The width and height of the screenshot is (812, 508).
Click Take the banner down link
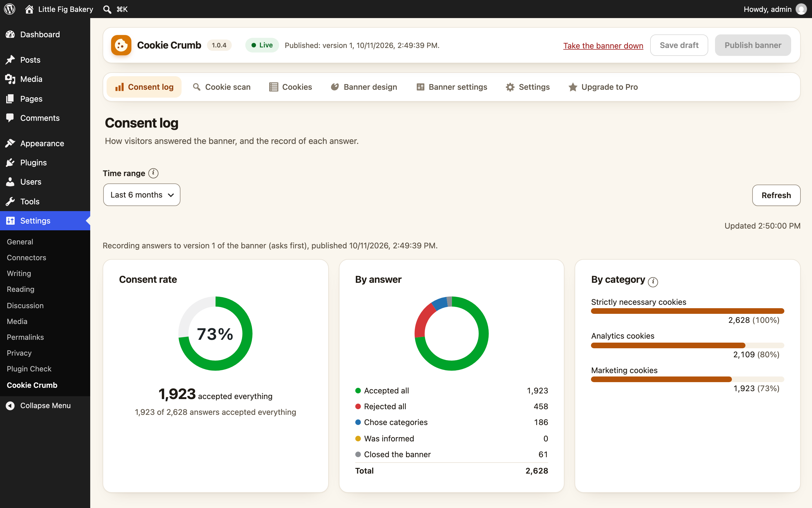(603, 46)
